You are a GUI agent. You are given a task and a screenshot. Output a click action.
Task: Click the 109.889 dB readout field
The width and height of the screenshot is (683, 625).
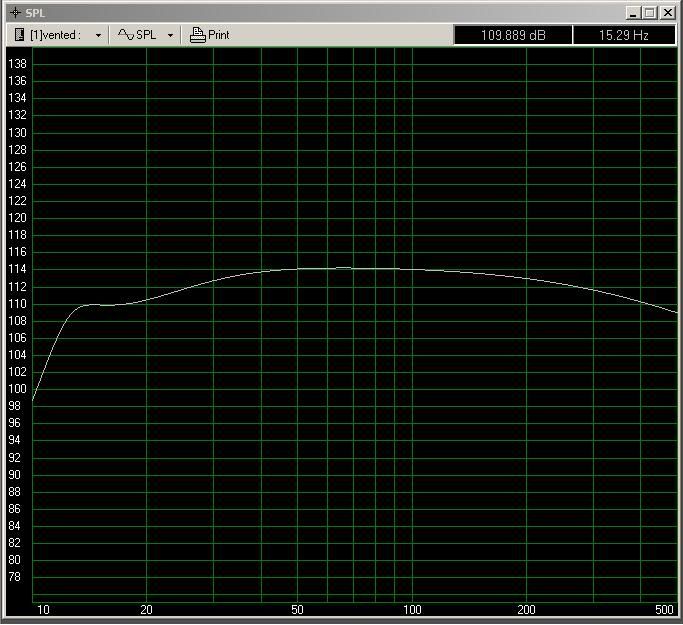(x=513, y=35)
